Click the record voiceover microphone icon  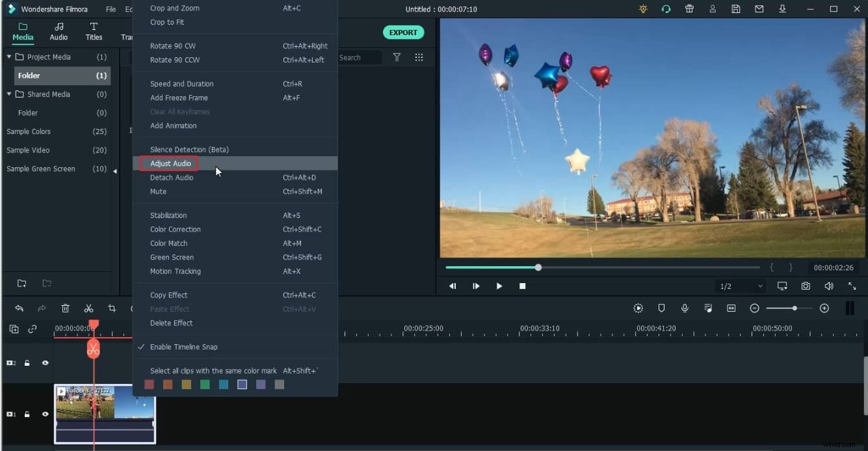click(685, 308)
